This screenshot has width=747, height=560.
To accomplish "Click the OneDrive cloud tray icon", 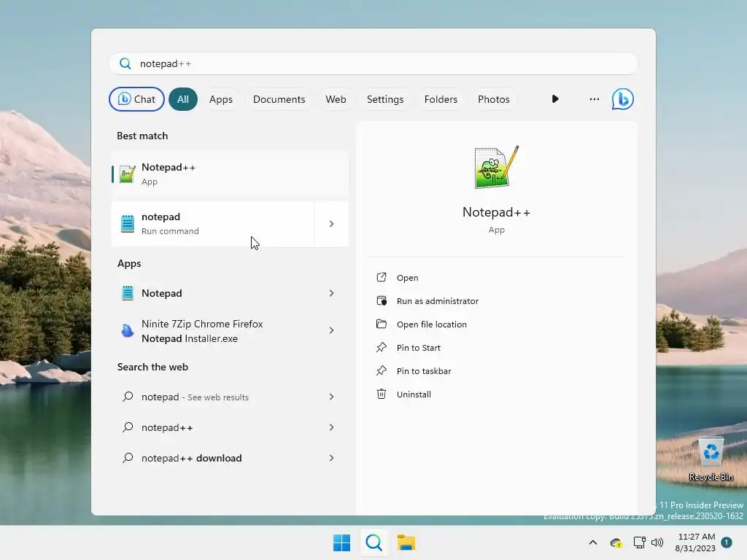I will [x=616, y=542].
